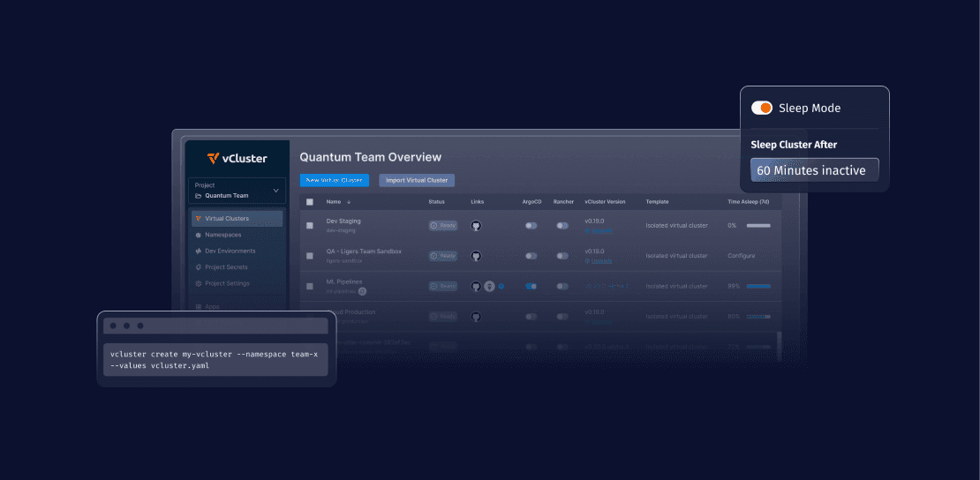Click Status column header

(x=437, y=202)
